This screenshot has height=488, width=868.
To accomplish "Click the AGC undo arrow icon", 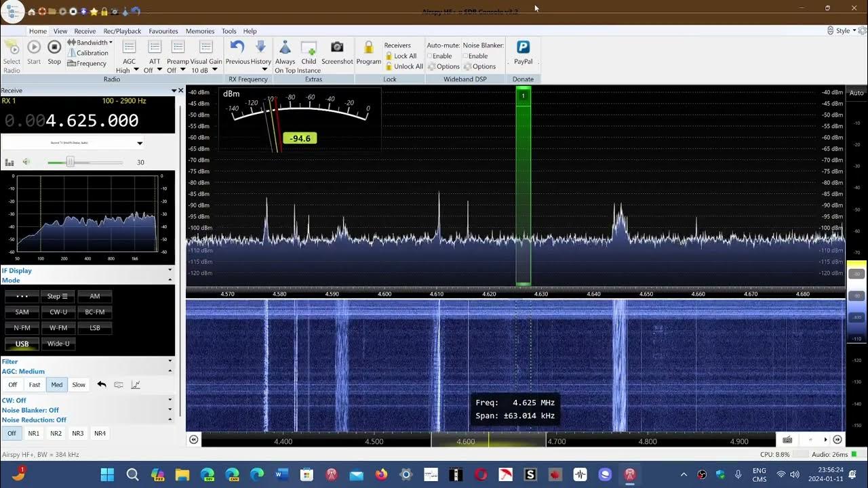I will tap(102, 384).
